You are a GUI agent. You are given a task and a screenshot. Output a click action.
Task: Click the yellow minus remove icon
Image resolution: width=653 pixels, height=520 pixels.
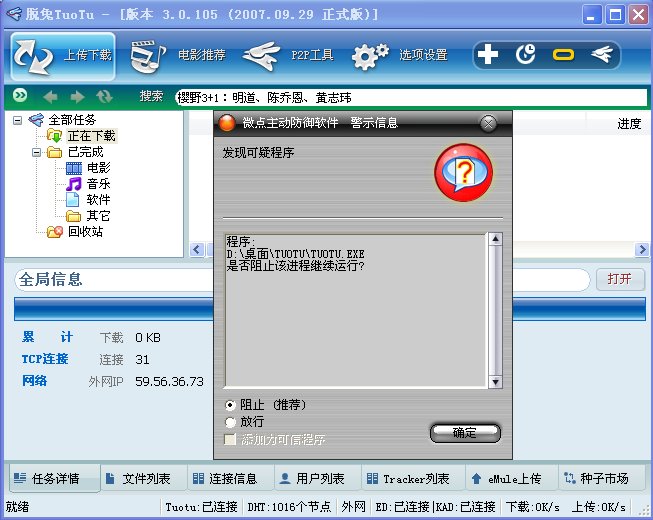tap(563, 55)
